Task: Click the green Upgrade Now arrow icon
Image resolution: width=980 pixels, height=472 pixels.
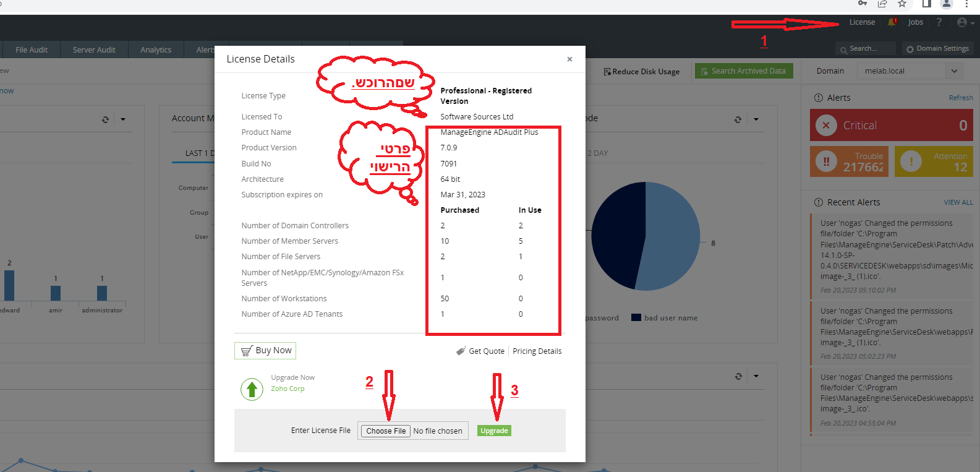Action: (x=252, y=389)
